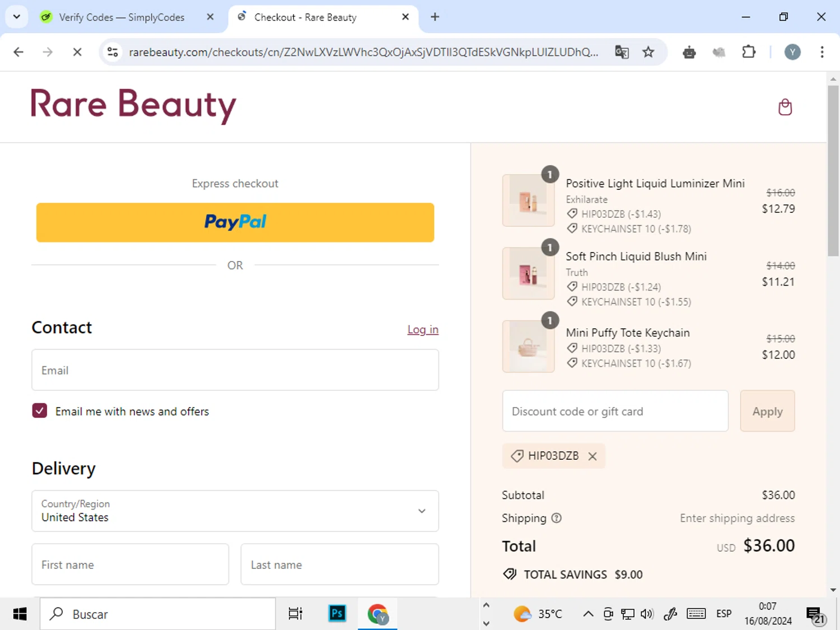This screenshot has height=630, width=840.
Task: Click the Mini Puffy Tote Keychain thumbnail
Action: (x=528, y=346)
